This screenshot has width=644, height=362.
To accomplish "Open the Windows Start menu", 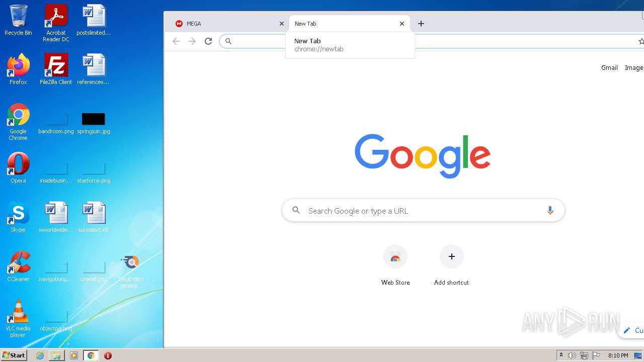I will coord(14,355).
